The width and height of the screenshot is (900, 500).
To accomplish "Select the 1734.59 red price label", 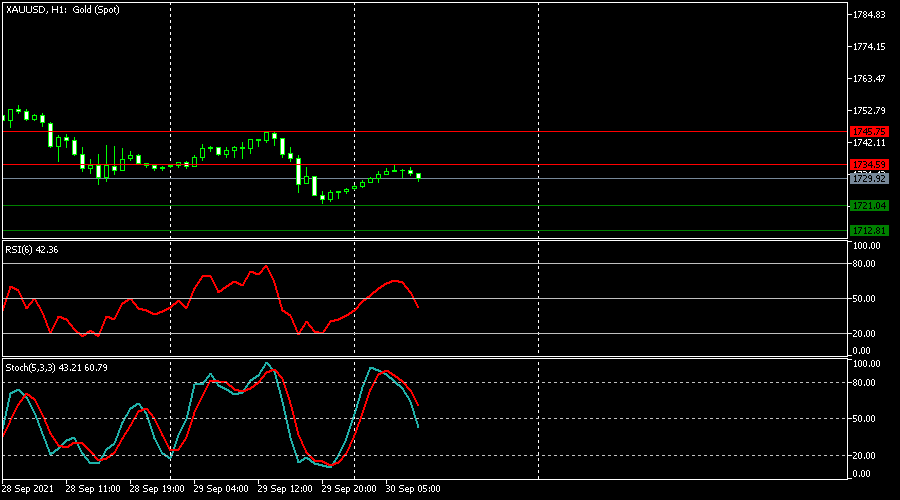I will [x=869, y=165].
